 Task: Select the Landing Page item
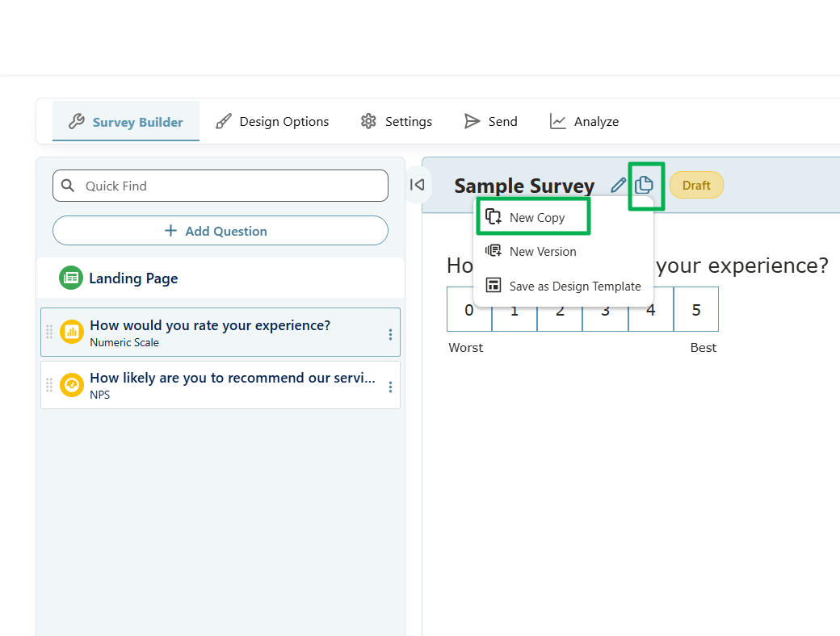tap(220, 278)
